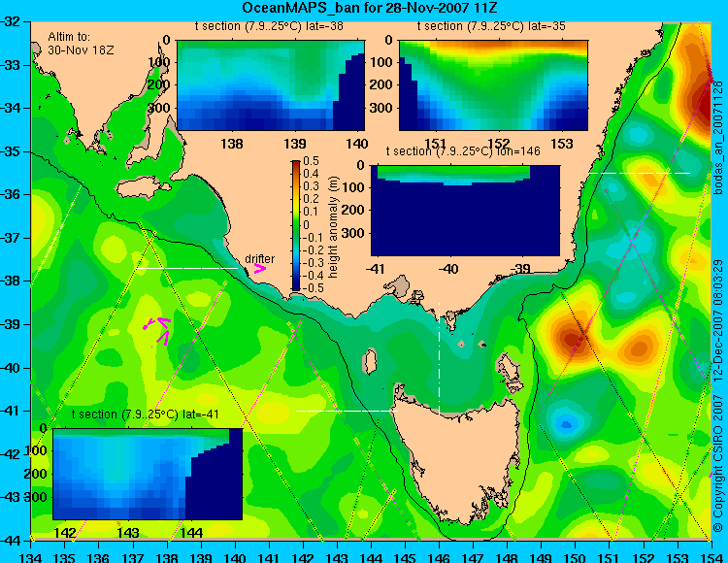Click the -36 latitude tick label
The image size is (728, 563).
coord(12,194)
